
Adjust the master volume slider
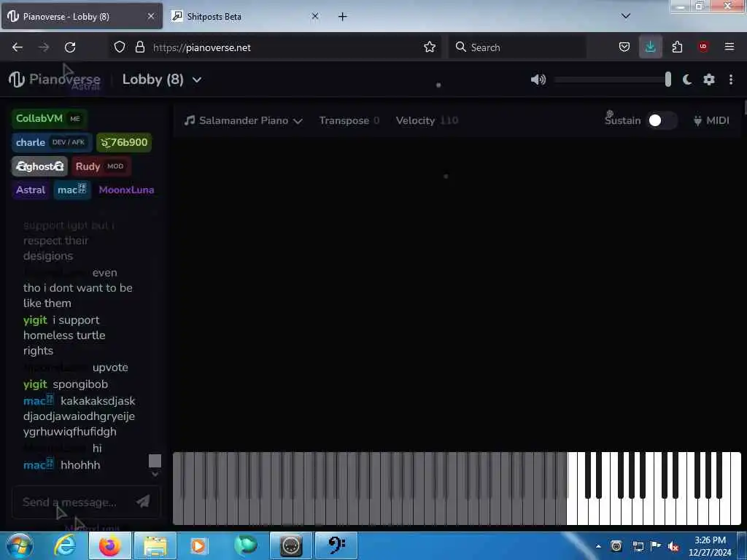click(x=613, y=79)
